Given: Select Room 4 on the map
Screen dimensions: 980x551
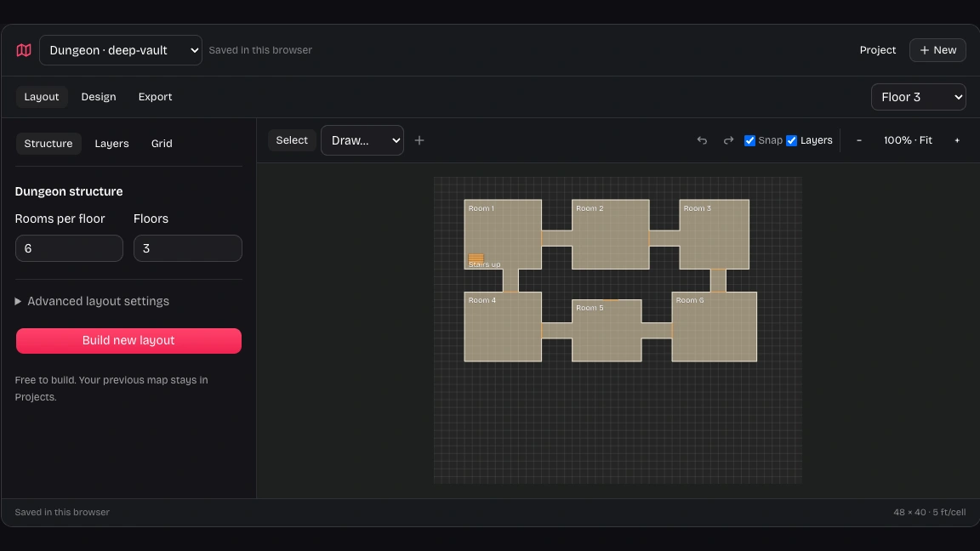Looking at the screenshot, I should coord(503,327).
